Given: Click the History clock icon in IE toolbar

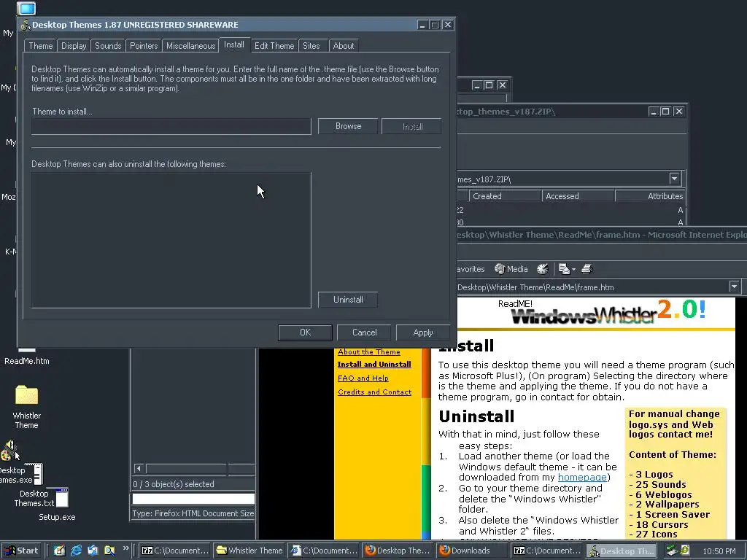Looking at the screenshot, I should (542, 269).
